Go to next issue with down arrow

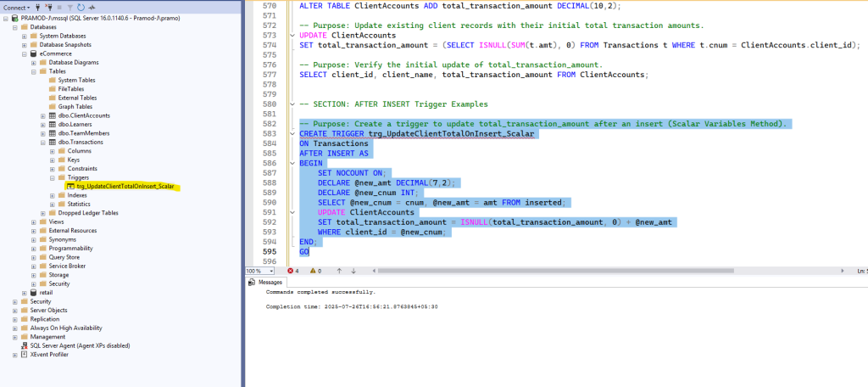pos(353,271)
